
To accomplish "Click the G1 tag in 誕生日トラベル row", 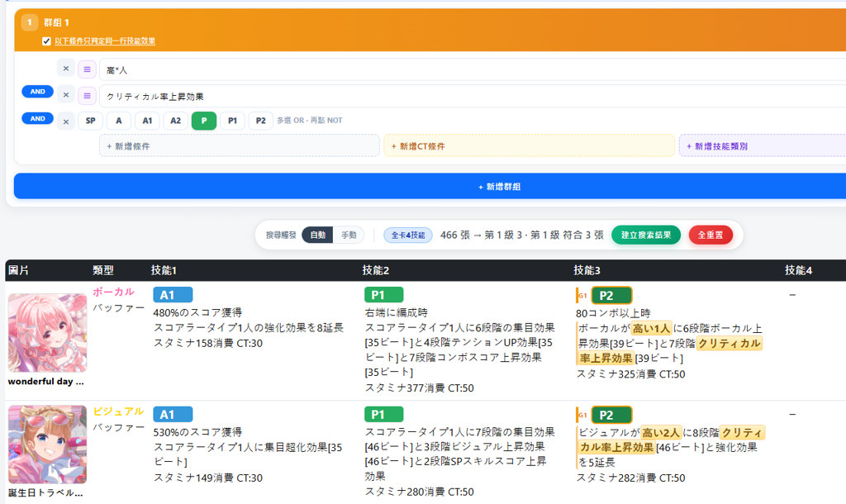I will click(582, 415).
